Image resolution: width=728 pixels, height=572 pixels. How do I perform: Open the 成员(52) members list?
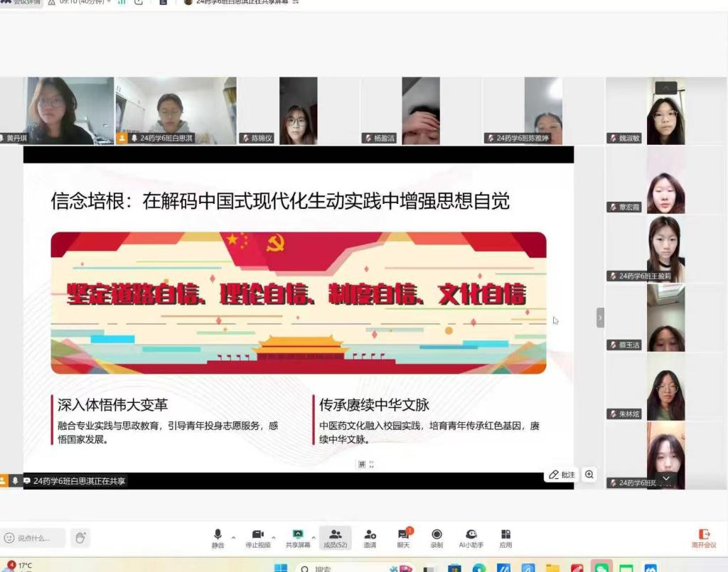pos(335,538)
